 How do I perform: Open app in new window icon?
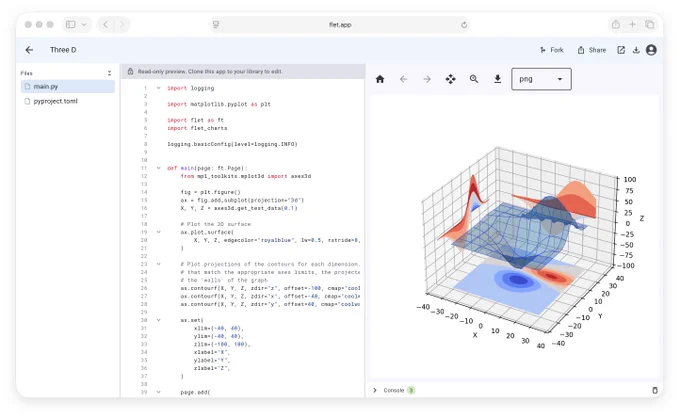tap(621, 50)
